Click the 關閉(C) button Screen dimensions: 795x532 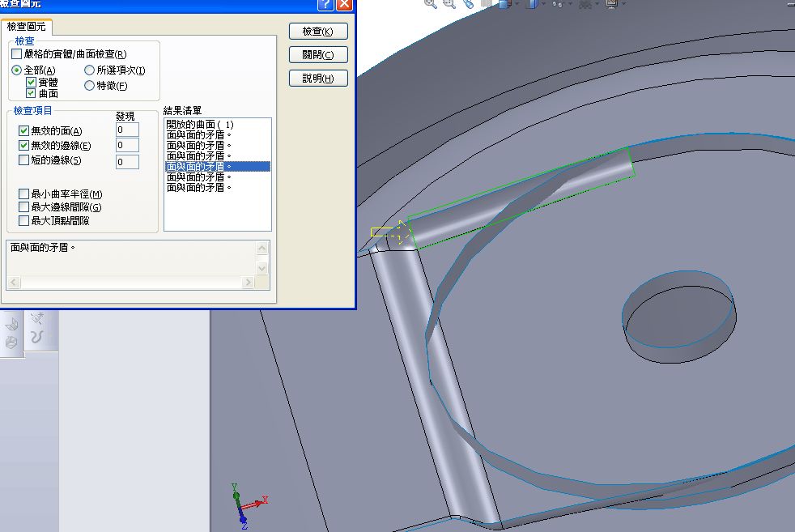tap(318, 55)
